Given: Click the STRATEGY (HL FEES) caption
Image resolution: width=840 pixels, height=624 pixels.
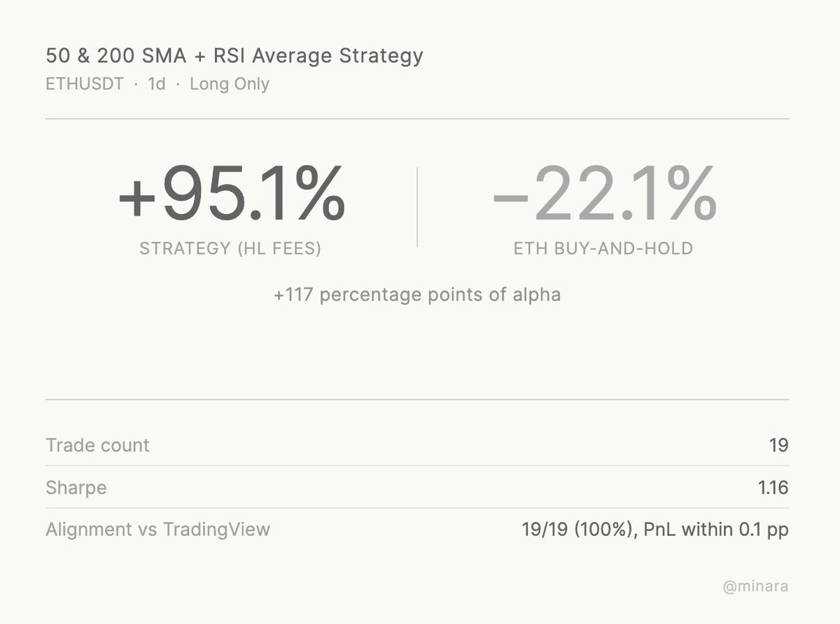Looking at the screenshot, I should [230, 248].
